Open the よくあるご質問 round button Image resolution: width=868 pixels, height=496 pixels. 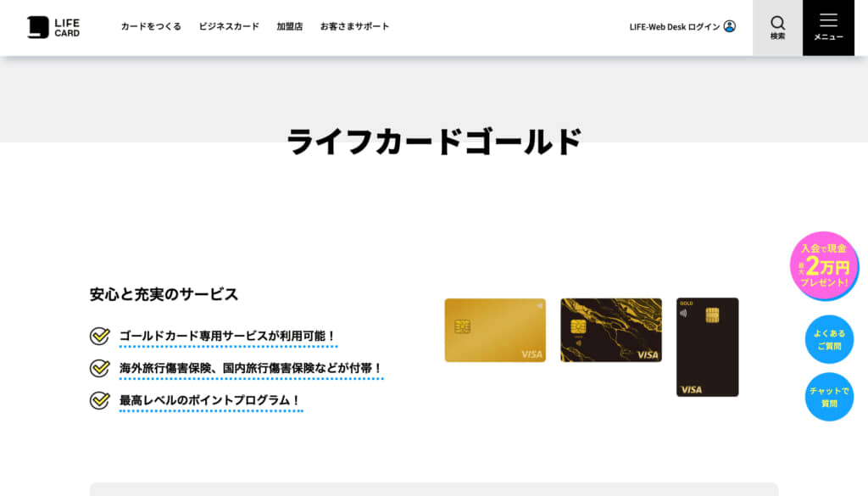tap(829, 339)
